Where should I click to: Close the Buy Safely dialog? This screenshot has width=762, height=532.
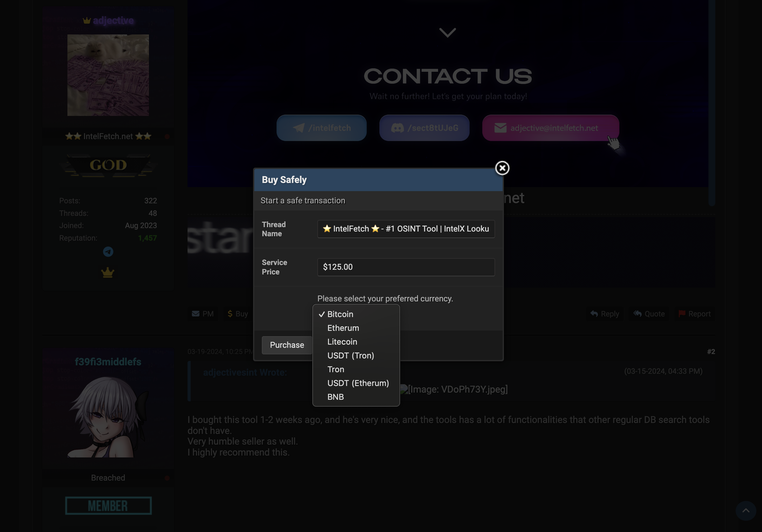click(502, 168)
